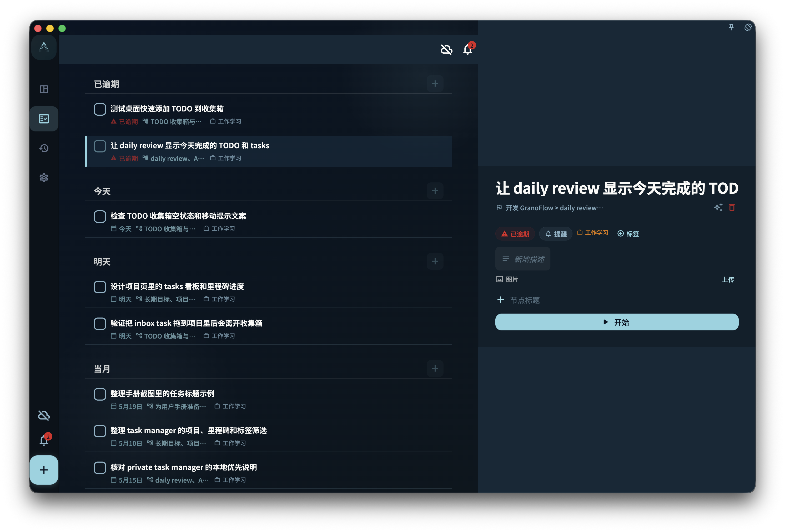The width and height of the screenshot is (785, 532).
Task: Click the large plus button to add task
Action: pos(44,470)
